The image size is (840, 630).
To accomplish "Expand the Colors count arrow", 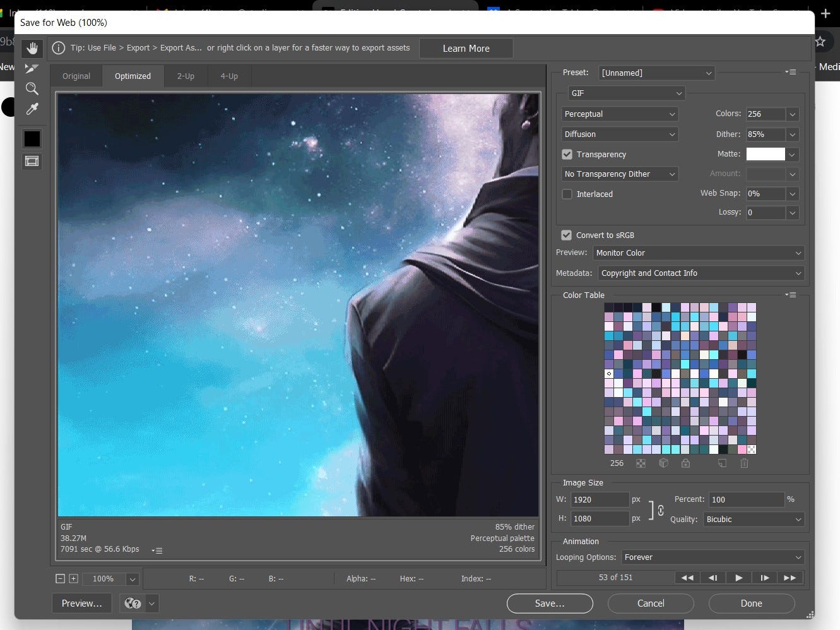I will pos(793,114).
